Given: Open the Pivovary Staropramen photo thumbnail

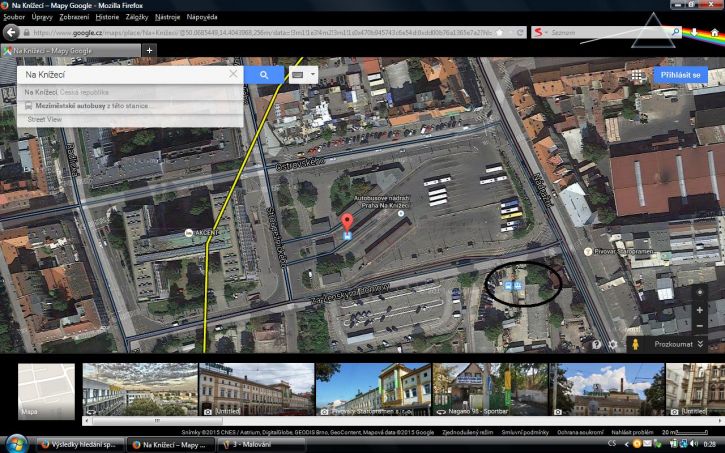Looking at the screenshot, I should 374,389.
